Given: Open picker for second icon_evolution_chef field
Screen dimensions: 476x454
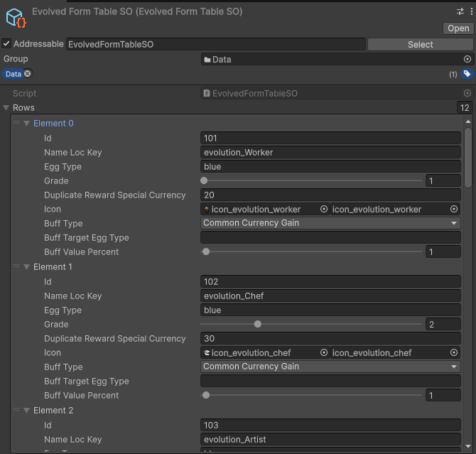Looking at the screenshot, I should [453, 352].
